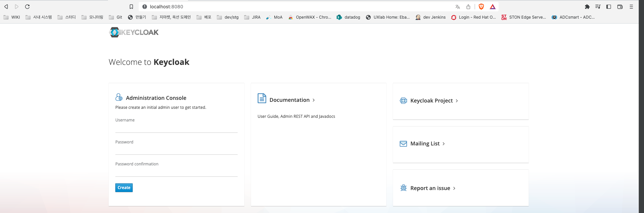Open the Keycloak Project link

click(432, 101)
